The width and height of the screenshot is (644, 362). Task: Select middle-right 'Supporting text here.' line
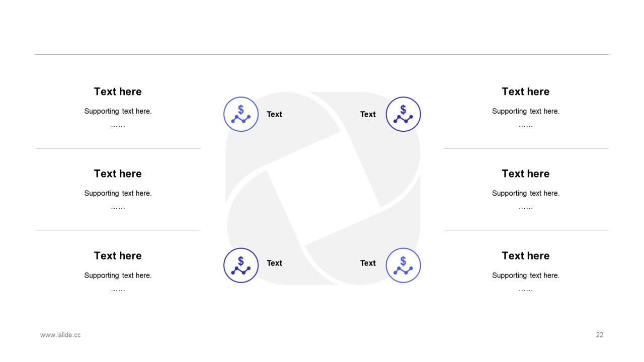tap(526, 193)
